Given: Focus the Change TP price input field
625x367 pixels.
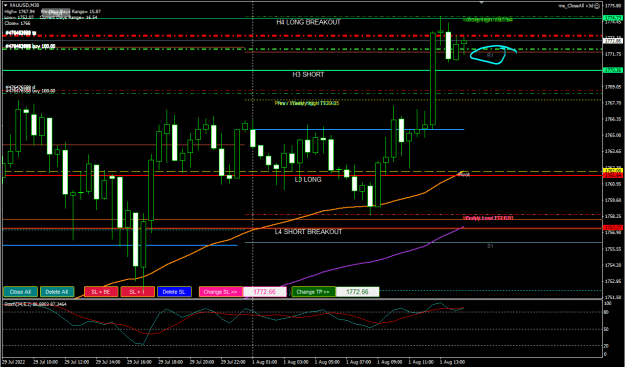Looking at the screenshot, I should (357, 292).
